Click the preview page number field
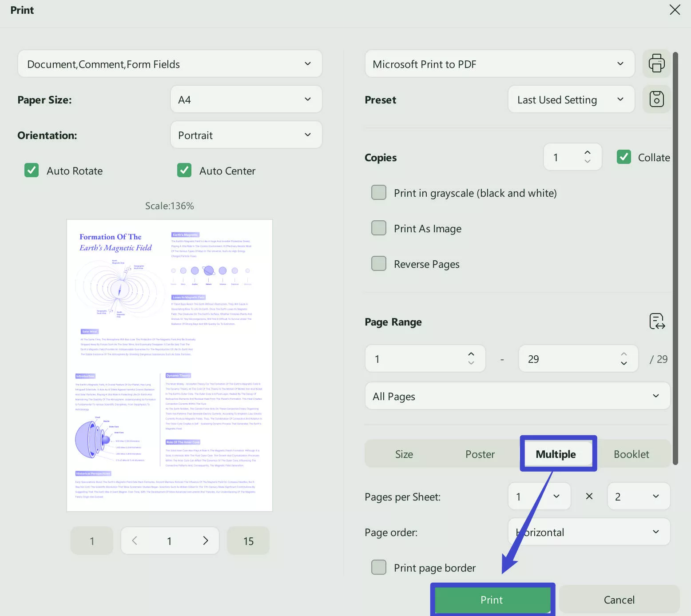The width and height of the screenshot is (691, 616). pyautogui.click(x=169, y=540)
